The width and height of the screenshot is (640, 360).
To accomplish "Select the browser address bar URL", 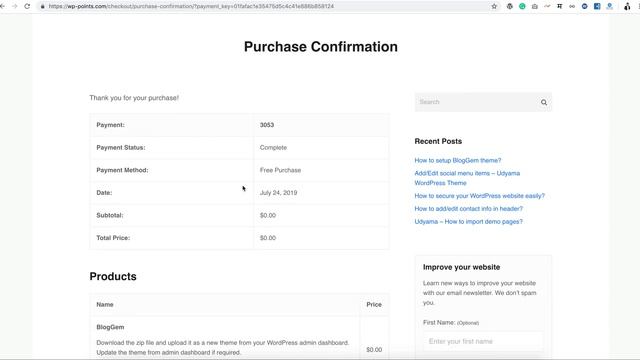I will (191, 6).
